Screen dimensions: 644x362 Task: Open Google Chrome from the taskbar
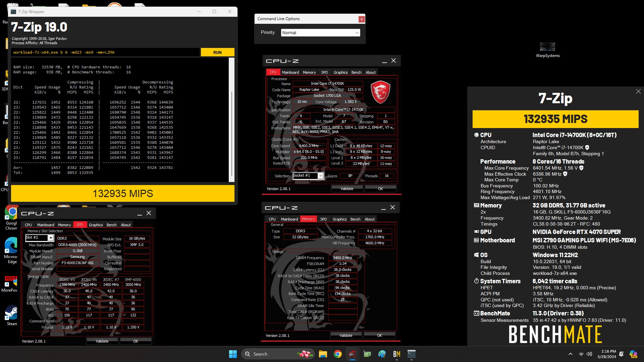click(x=338, y=354)
